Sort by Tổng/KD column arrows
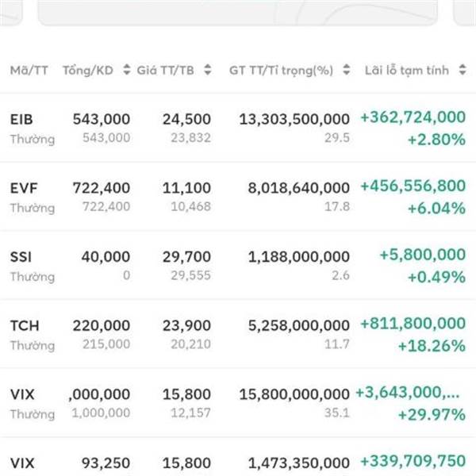 point(127,70)
